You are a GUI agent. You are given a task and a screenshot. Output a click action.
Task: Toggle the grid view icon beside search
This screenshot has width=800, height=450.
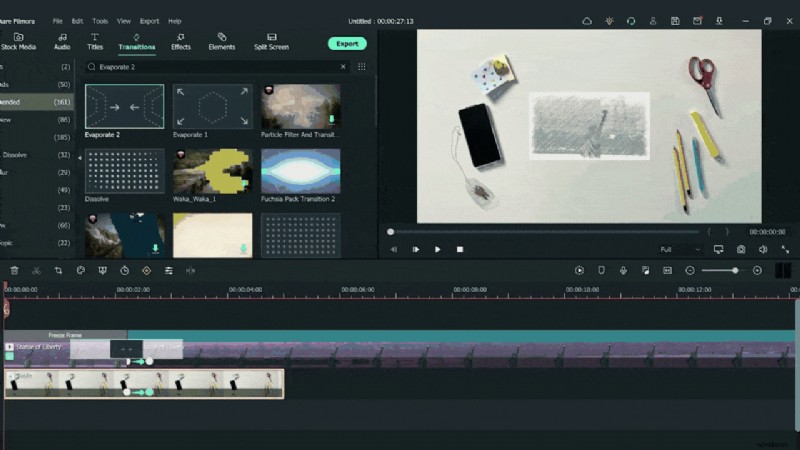click(361, 67)
